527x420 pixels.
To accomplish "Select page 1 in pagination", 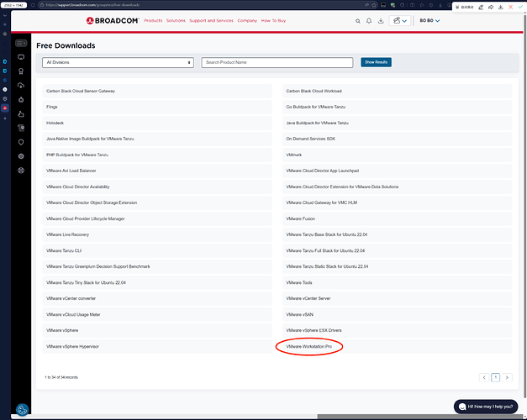I will pyautogui.click(x=495, y=377).
